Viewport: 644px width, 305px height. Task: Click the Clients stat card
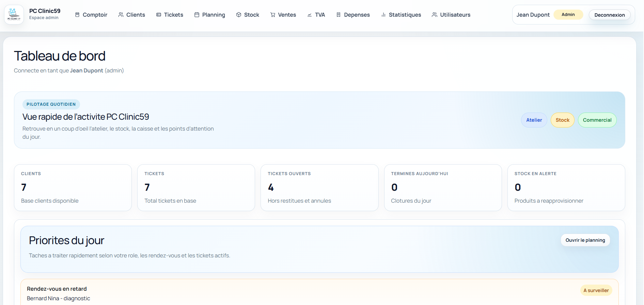tap(73, 188)
